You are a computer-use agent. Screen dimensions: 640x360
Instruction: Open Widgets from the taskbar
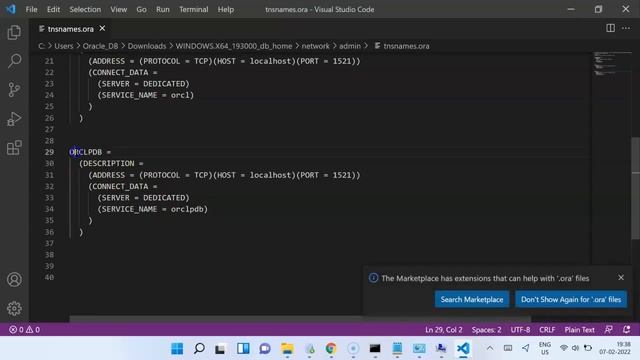coord(243,349)
